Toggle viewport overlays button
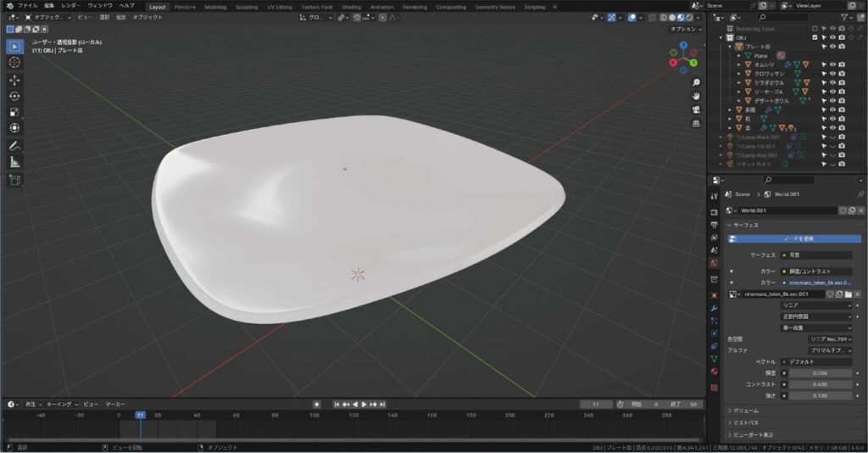868x453 pixels. 632,18
